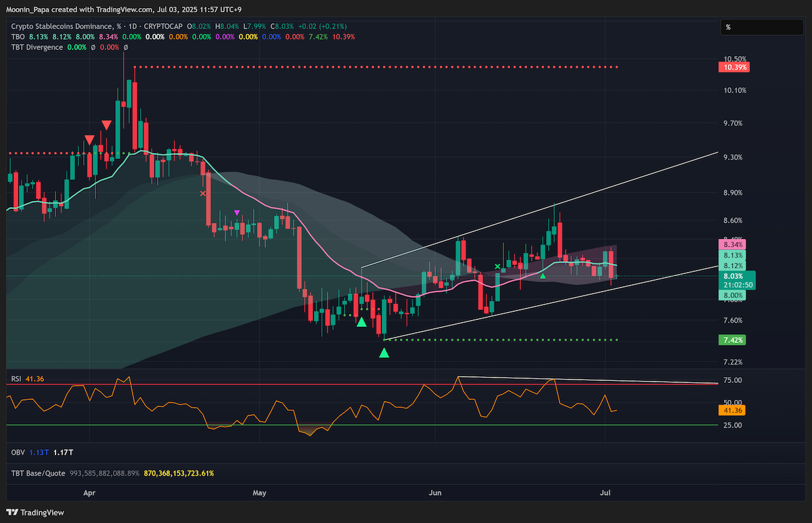Click the green X marker in mid June
Image resolution: width=812 pixels, height=523 pixels.
(498, 267)
